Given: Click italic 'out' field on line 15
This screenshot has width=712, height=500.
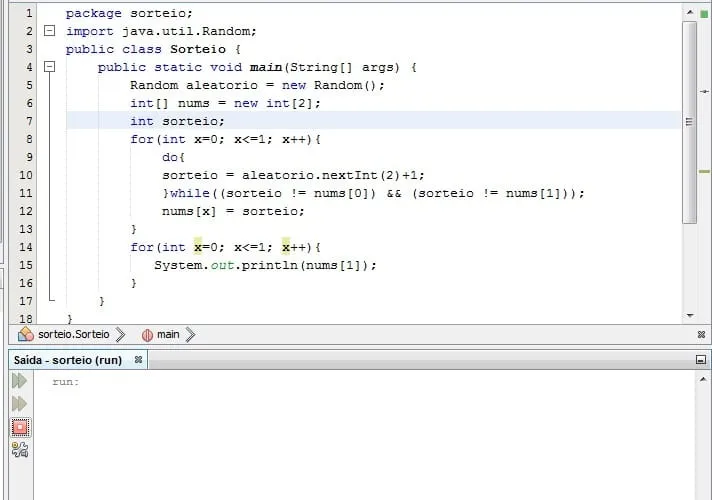Looking at the screenshot, I should pos(222,265).
